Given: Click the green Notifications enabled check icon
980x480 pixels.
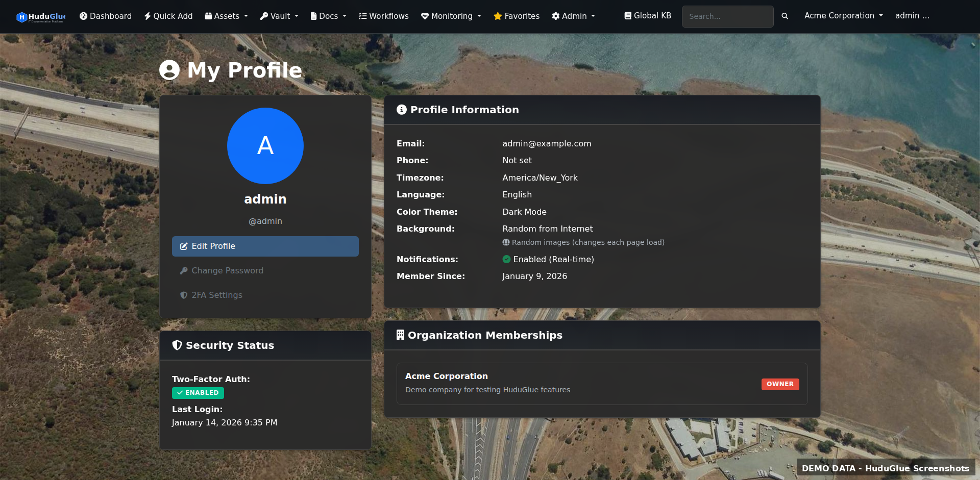Looking at the screenshot, I should [506, 259].
